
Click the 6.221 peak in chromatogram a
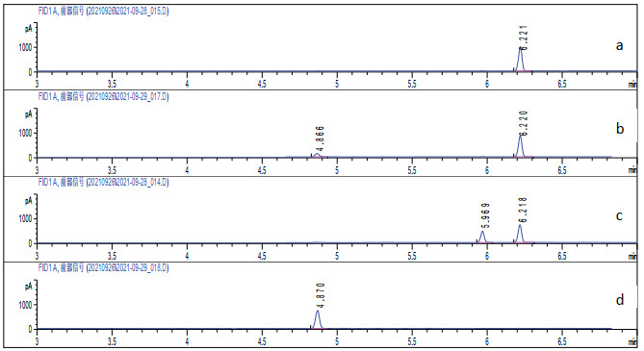521,59
